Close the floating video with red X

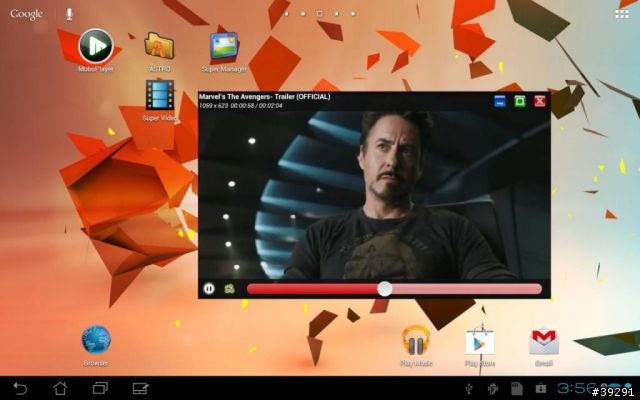[x=540, y=101]
